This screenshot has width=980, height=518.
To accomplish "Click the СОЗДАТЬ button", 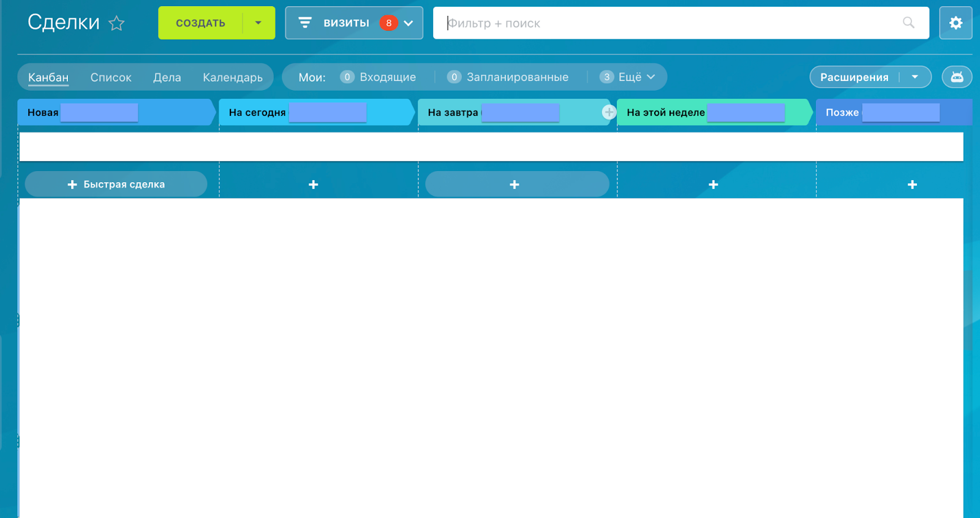I will 200,23.
